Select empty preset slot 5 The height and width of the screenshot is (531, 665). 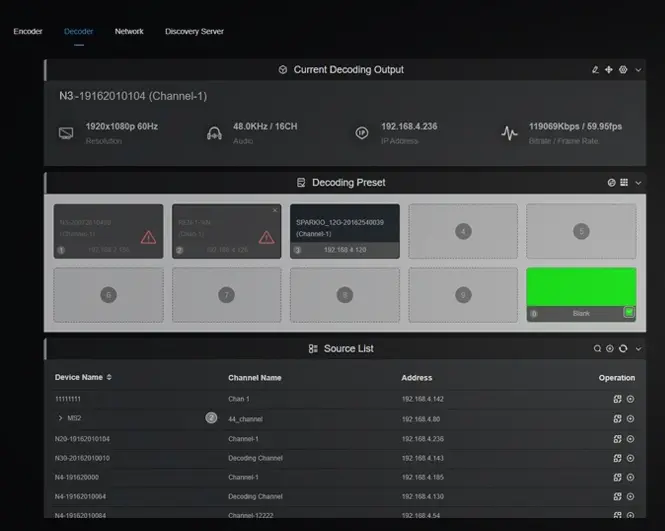click(581, 231)
